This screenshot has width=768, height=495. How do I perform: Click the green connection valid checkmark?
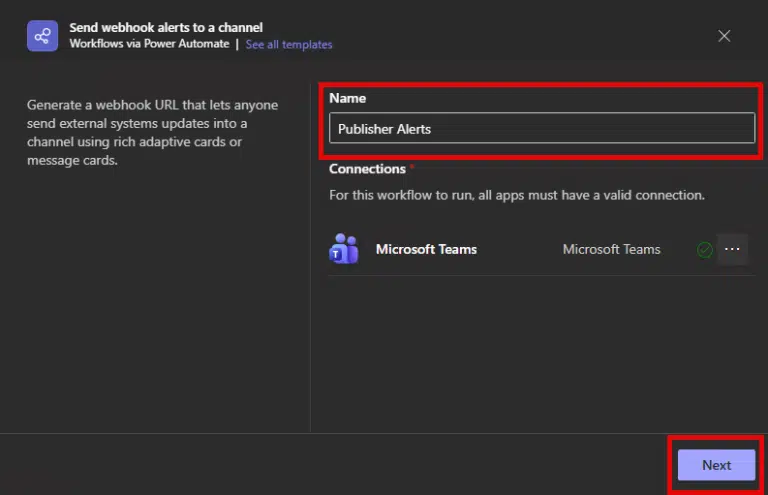pos(704,250)
